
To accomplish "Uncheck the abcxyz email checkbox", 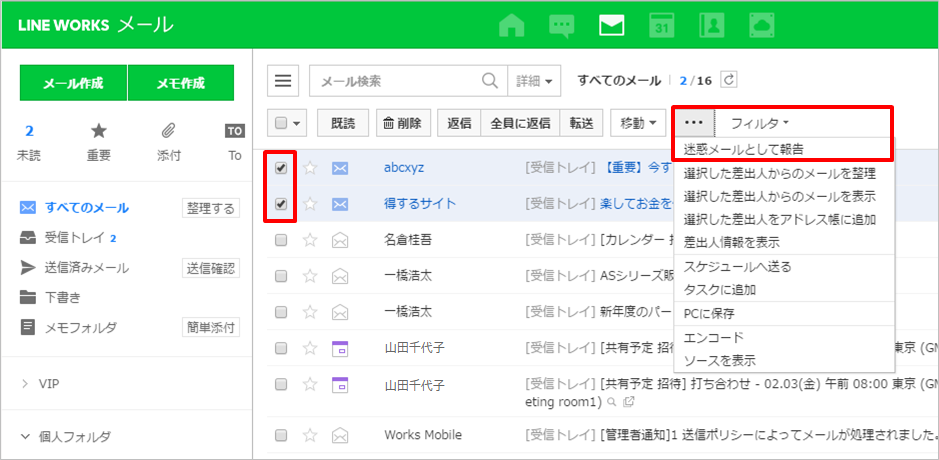I will (281, 168).
